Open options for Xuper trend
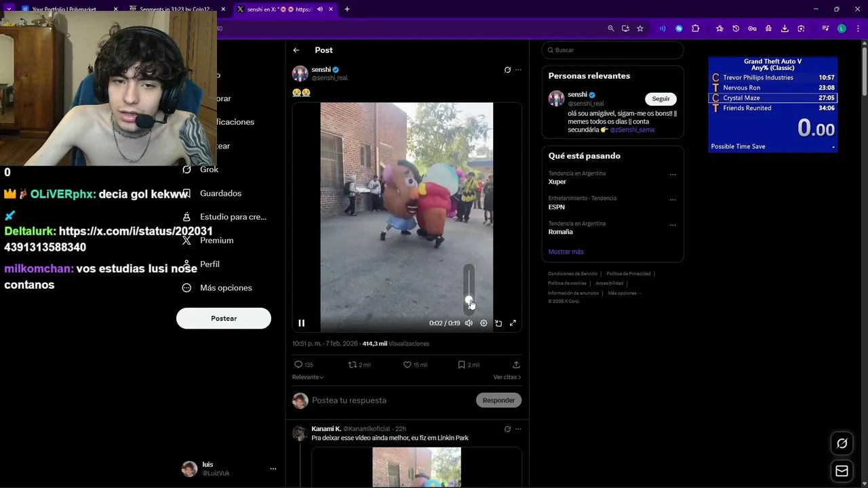 coord(673,174)
